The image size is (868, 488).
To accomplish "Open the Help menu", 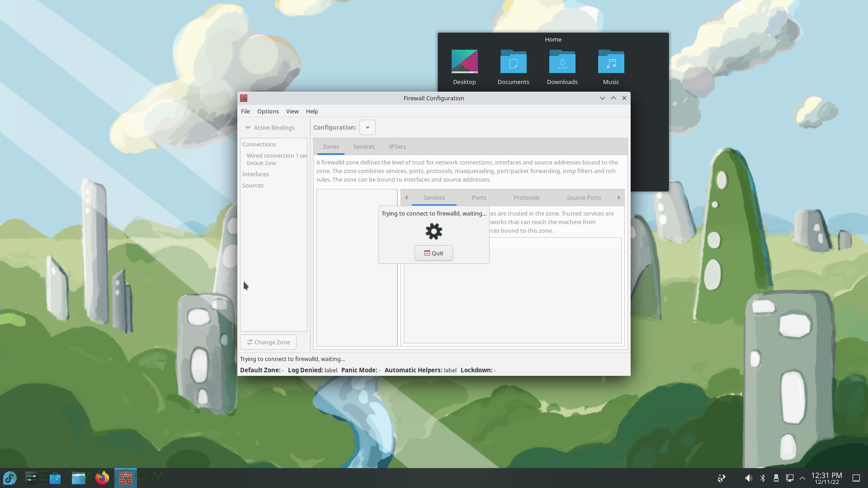I will coord(312,111).
